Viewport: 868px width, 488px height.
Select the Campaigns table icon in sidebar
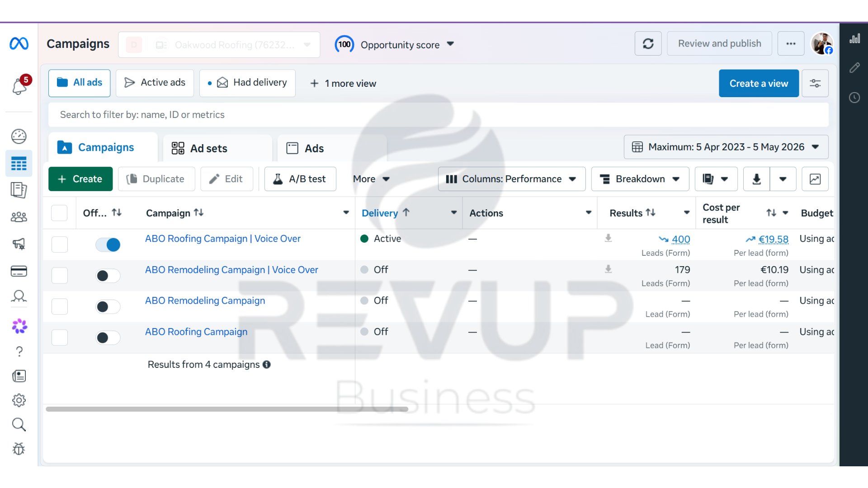[19, 164]
